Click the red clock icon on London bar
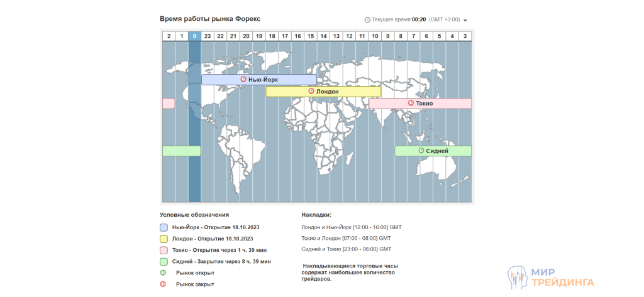Viewport: 644px width, 297px height. point(311,92)
